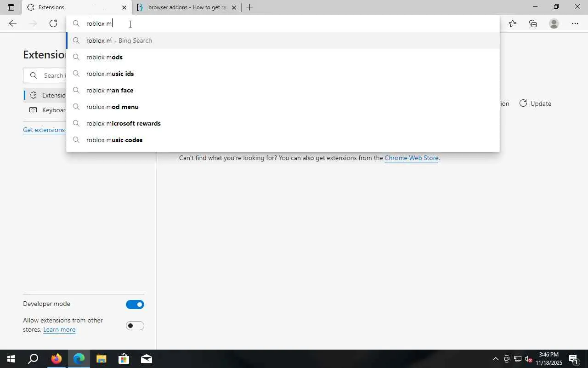The image size is (588, 368).
Task: Switch to the Extensions tab
Action: coord(77,7)
